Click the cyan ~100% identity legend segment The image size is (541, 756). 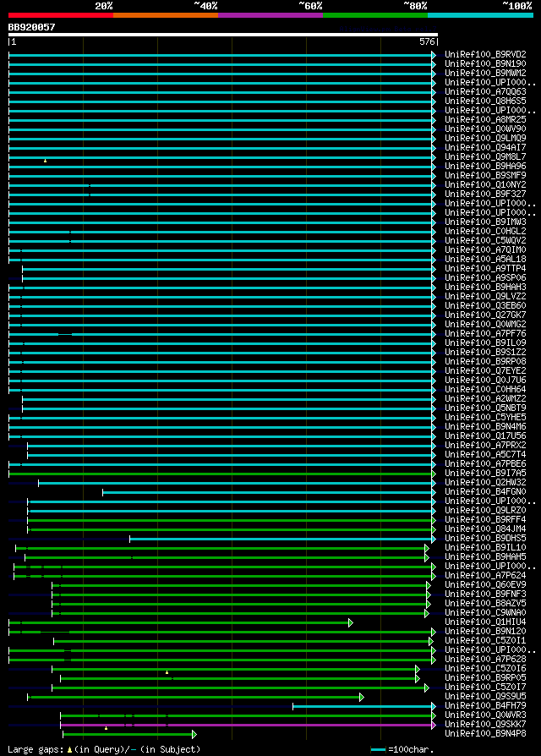click(x=480, y=15)
